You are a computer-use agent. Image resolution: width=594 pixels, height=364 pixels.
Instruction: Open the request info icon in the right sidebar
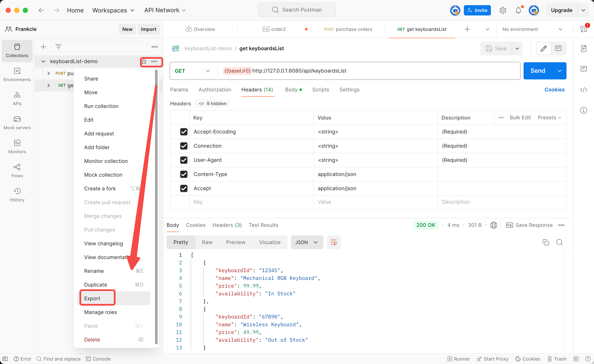(x=584, y=110)
